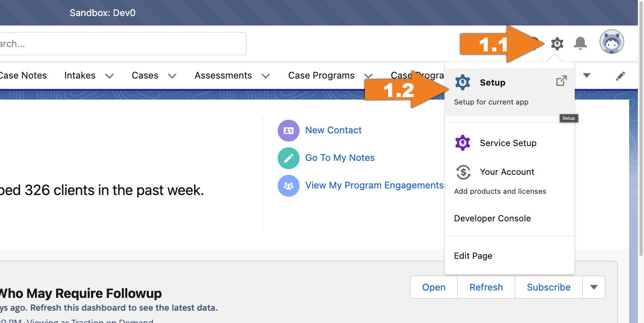Open notifications via the bell icon
644x323 pixels.
pyautogui.click(x=581, y=43)
